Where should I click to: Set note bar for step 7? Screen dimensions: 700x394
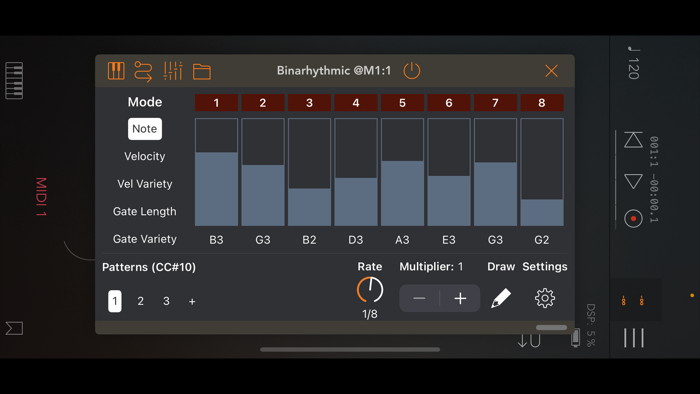coord(495,172)
